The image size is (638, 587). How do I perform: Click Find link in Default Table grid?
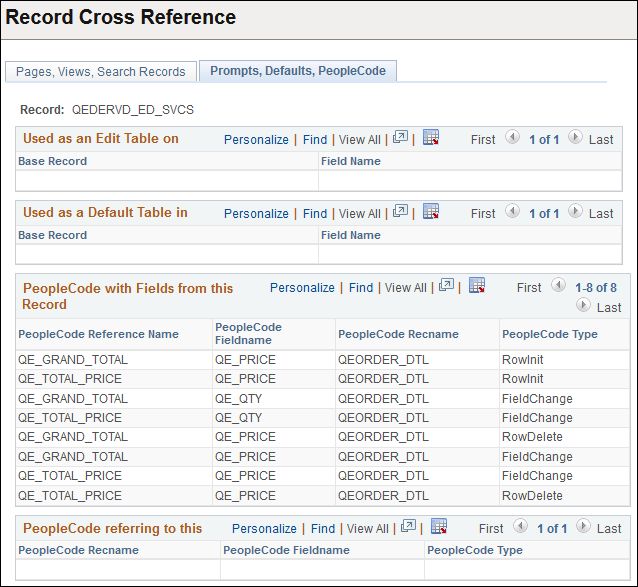[315, 214]
